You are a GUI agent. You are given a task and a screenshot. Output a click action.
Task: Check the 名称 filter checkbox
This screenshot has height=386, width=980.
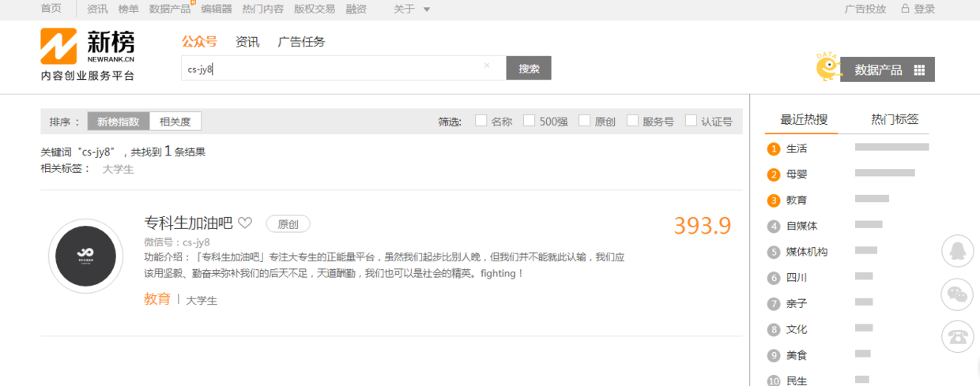[x=481, y=121]
